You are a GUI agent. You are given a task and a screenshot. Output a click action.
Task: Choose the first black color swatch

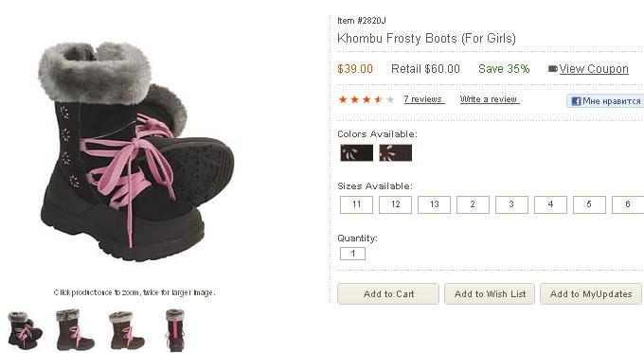click(356, 152)
